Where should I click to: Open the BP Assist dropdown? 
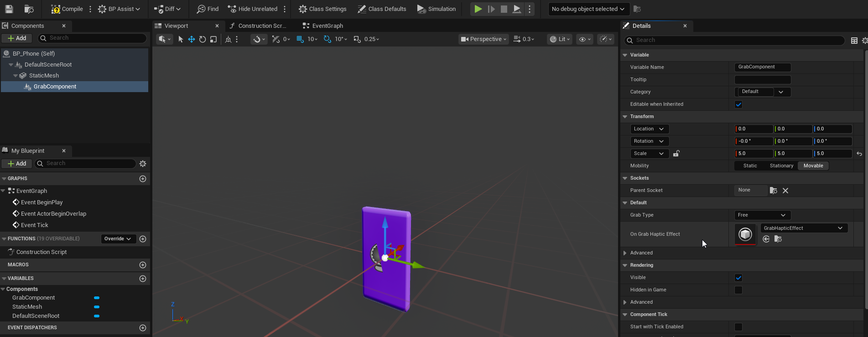(x=119, y=9)
